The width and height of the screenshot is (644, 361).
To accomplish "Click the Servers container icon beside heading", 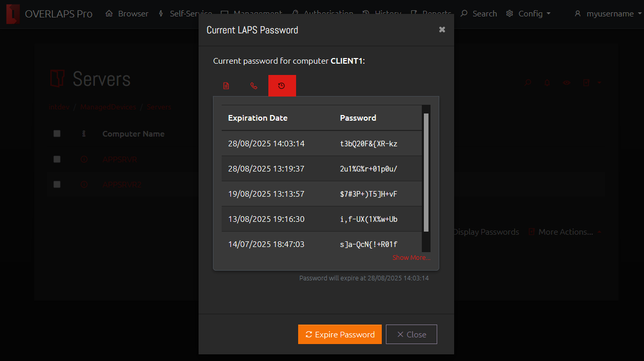I will tap(57, 79).
